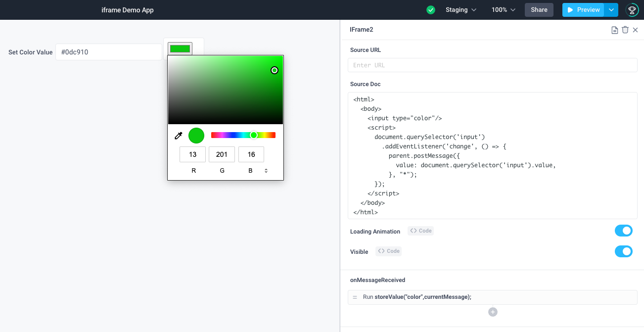This screenshot has width=644, height=332.
Task: Expand the Preview button chevron menu
Action: (x=612, y=9)
